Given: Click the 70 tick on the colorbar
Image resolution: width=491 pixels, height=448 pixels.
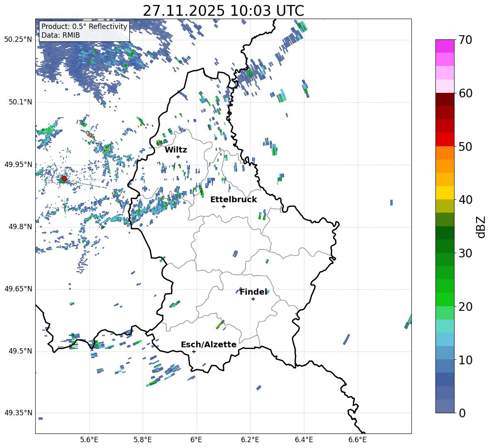Looking at the screenshot, I should coord(465,40).
